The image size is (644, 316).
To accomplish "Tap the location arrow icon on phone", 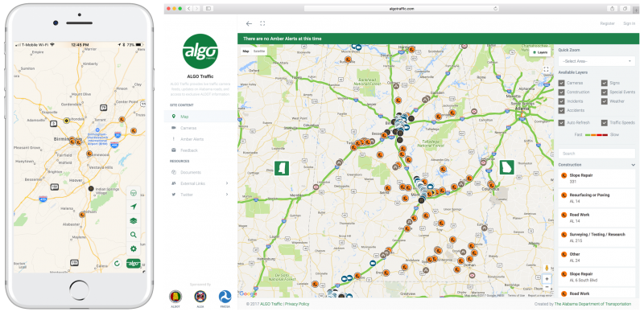I will pyautogui.click(x=133, y=207).
